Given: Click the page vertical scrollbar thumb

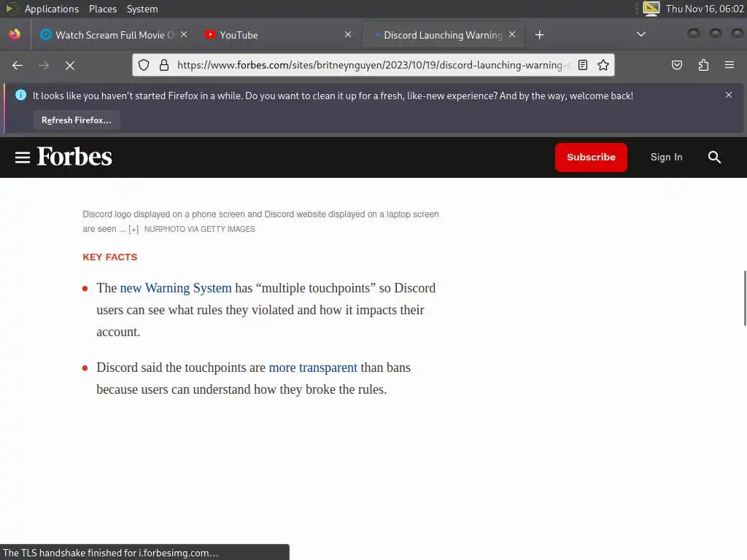Looking at the screenshot, I should pyautogui.click(x=745, y=298).
